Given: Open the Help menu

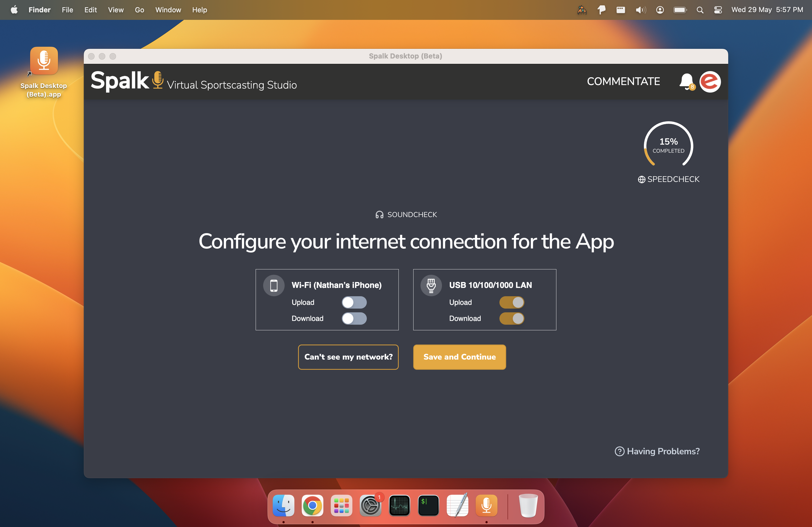Looking at the screenshot, I should tap(200, 10).
